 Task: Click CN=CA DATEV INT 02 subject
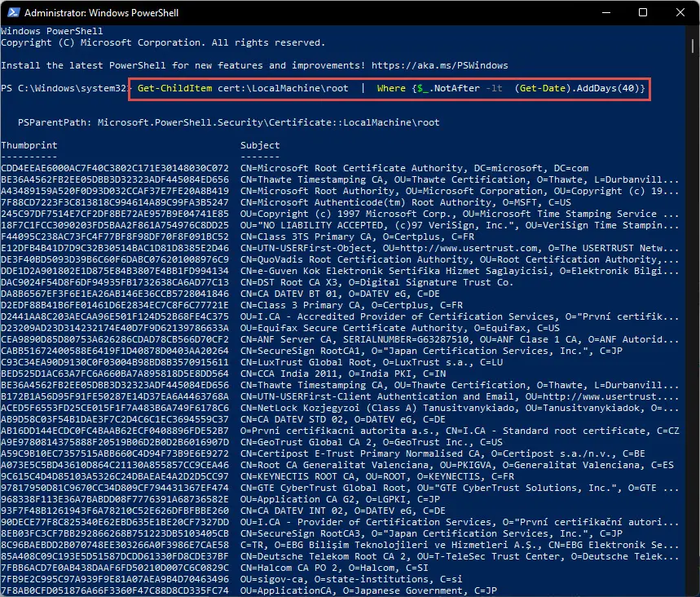pyautogui.click(x=343, y=511)
